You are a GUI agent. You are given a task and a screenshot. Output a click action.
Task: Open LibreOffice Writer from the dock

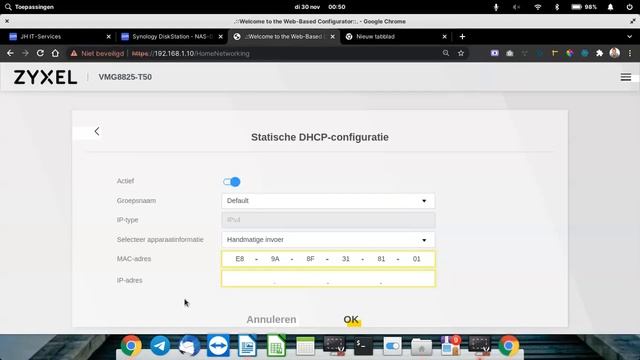coord(247,346)
